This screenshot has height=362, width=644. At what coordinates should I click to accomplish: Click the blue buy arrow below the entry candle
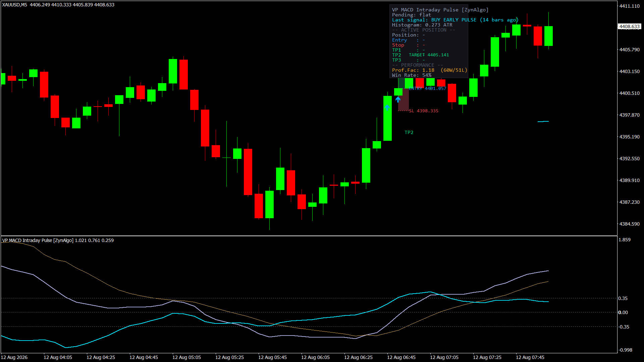coord(398,99)
